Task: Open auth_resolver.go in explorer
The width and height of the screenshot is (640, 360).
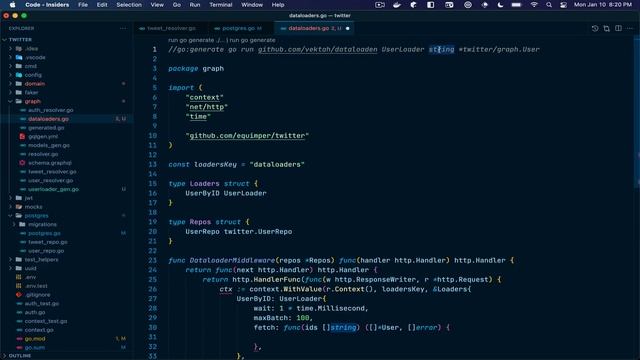Action: click(51, 110)
